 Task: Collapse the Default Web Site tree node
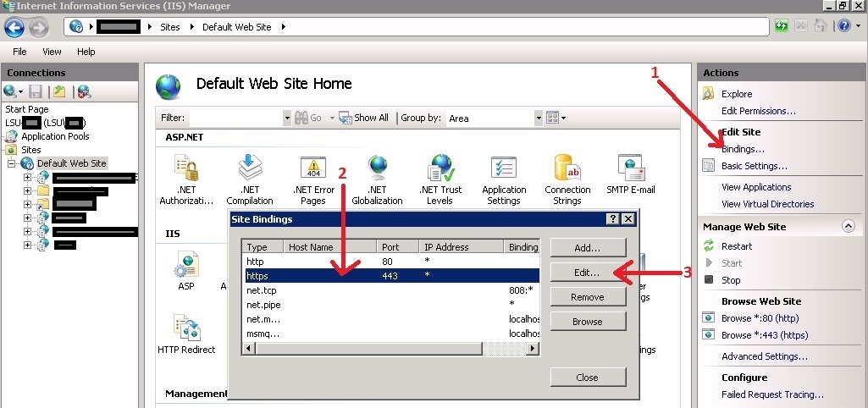pyautogui.click(x=10, y=164)
